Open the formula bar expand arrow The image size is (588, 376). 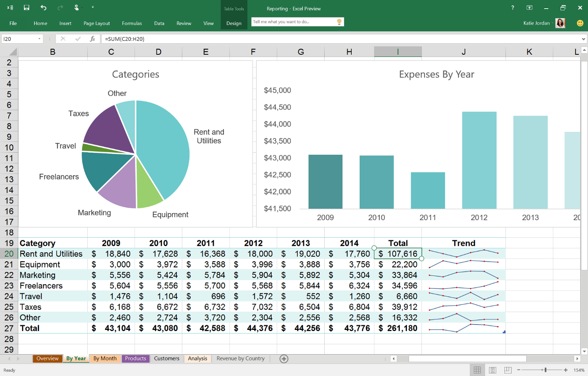584,38
